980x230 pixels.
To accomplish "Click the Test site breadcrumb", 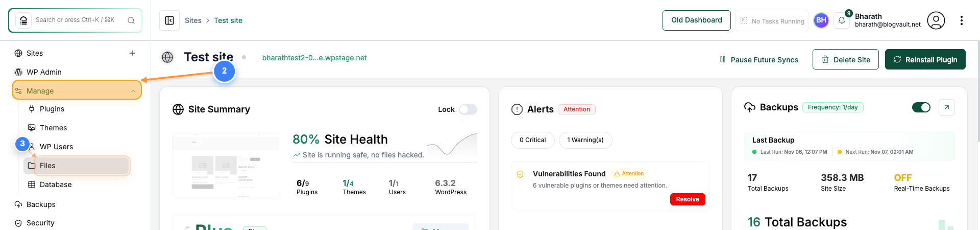I will click(x=228, y=20).
